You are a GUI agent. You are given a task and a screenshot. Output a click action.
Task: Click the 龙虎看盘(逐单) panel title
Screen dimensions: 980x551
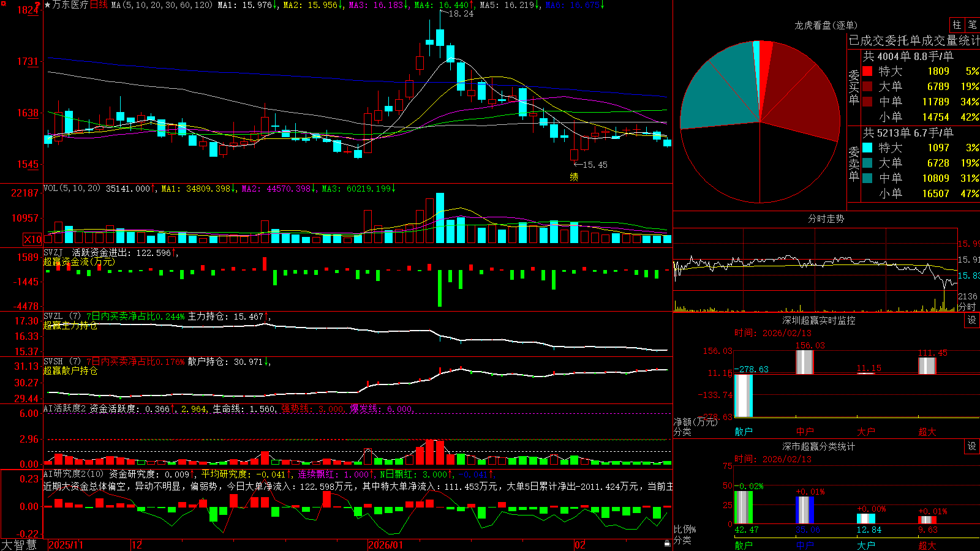(x=826, y=25)
